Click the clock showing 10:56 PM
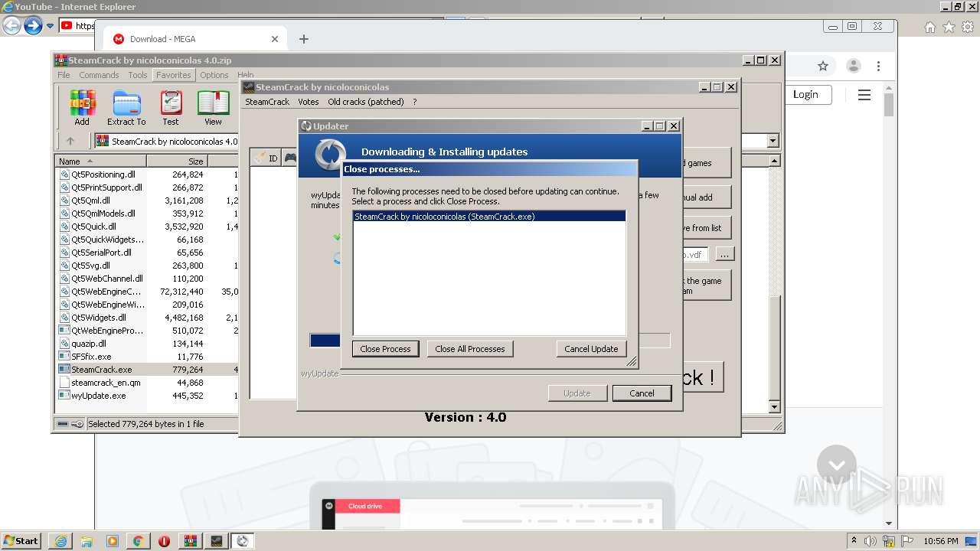Viewport: 980px width, 551px height. (941, 541)
